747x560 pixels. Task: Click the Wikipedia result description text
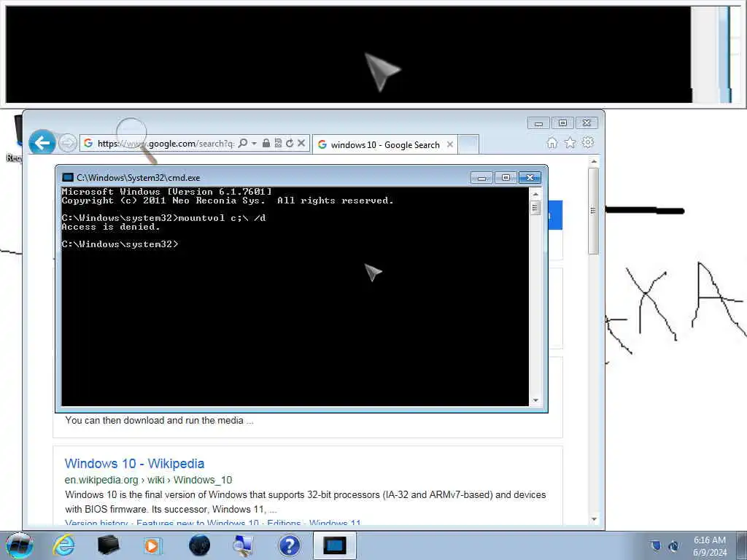tap(306, 502)
